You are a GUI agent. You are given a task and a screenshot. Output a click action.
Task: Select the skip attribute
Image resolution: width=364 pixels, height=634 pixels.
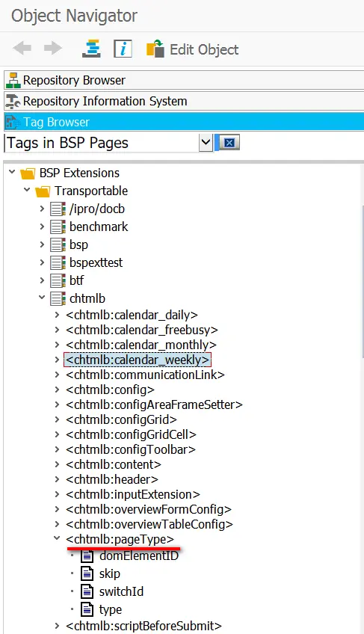click(110, 573)
